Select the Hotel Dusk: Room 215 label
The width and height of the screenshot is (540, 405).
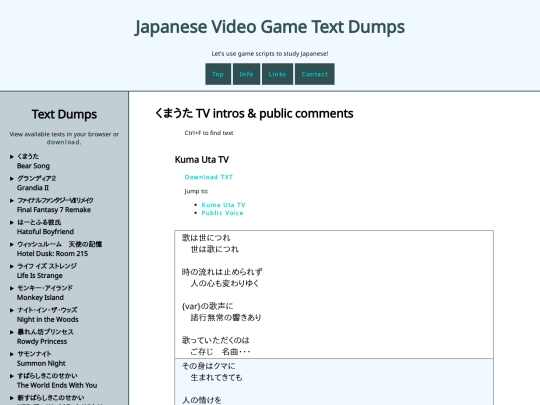click(52, 253)
